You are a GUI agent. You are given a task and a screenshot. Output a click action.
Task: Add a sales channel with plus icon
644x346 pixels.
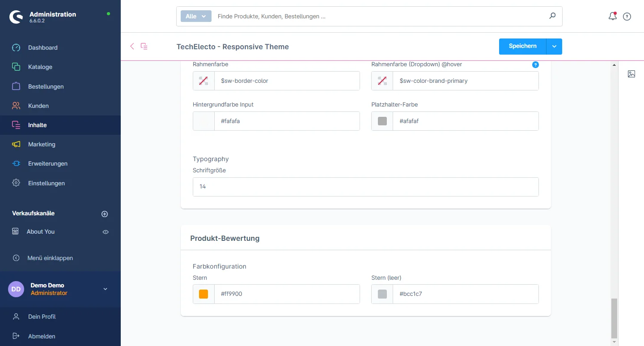pos(105,214)
